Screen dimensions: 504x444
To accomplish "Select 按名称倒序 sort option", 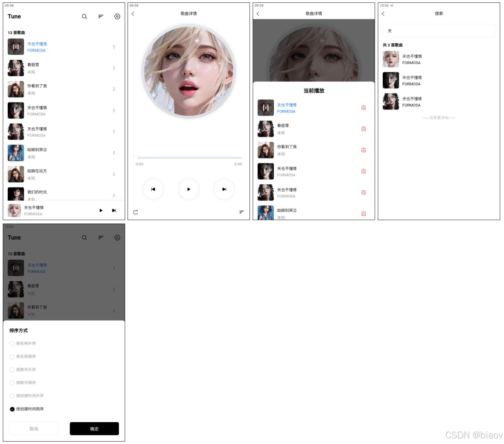I will [x=23, y=357].
